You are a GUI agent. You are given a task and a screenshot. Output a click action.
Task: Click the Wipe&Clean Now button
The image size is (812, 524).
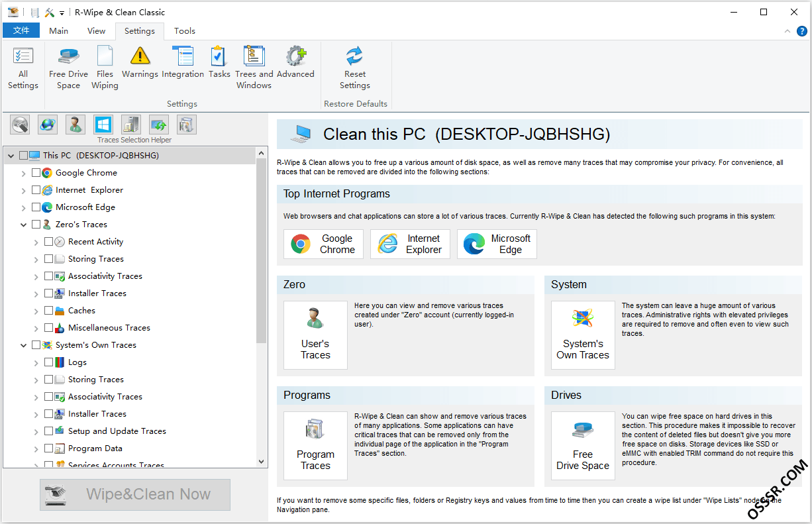pyautogui.click(x=135, y=494)
